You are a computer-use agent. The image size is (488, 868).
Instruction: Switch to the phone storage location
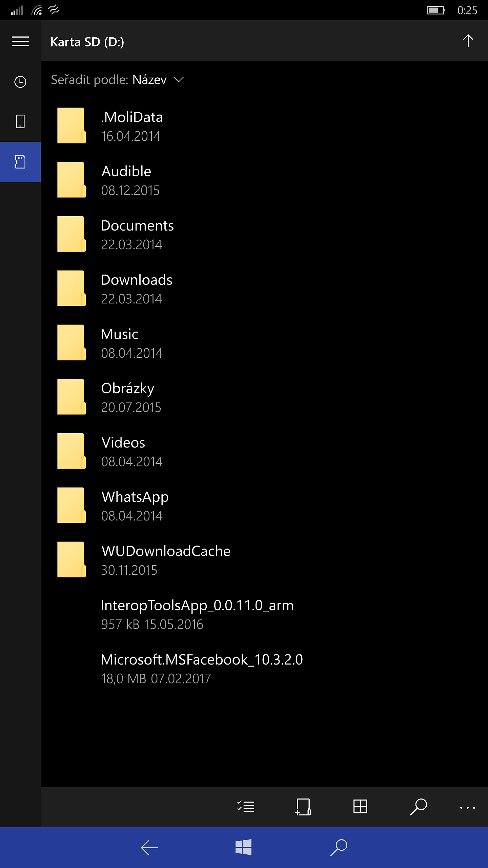pyautogui.click(x=20, y=121)
